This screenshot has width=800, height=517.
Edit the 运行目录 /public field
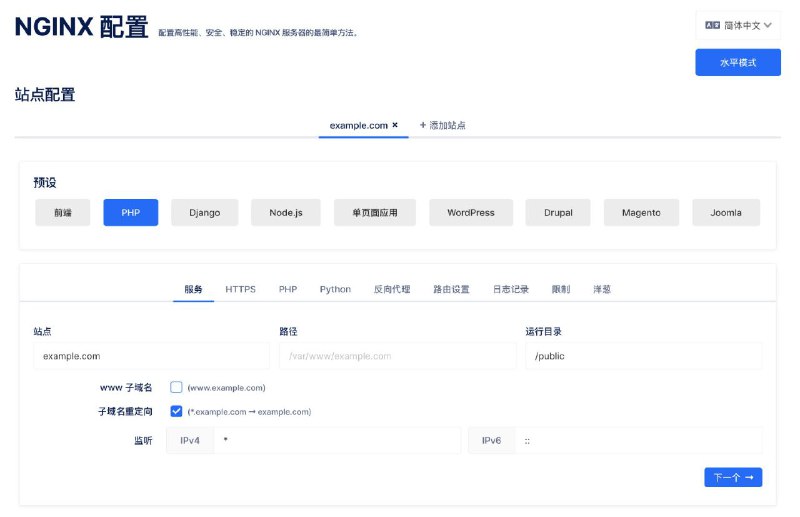pos(643,356)
